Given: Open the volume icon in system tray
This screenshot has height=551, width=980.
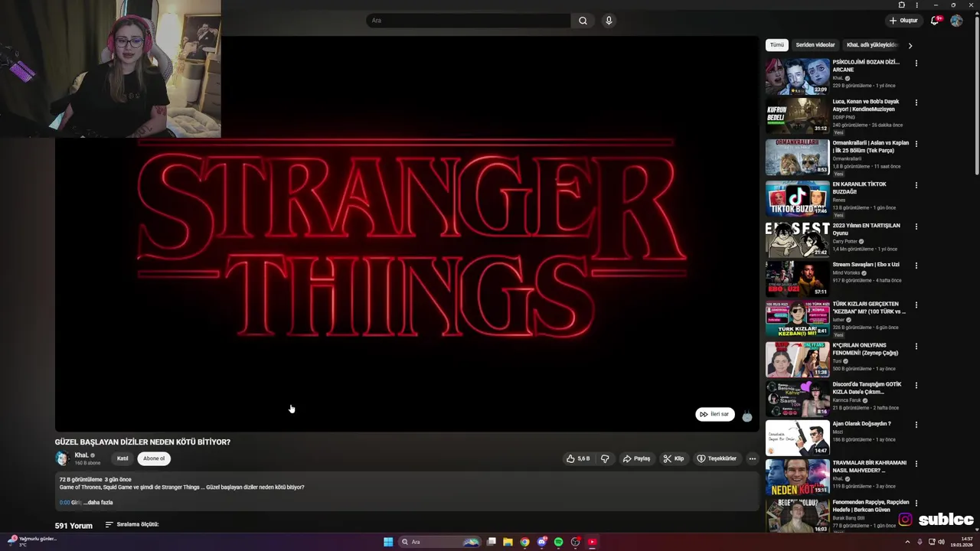Looking at the screenshot, I should pos(941,542).
